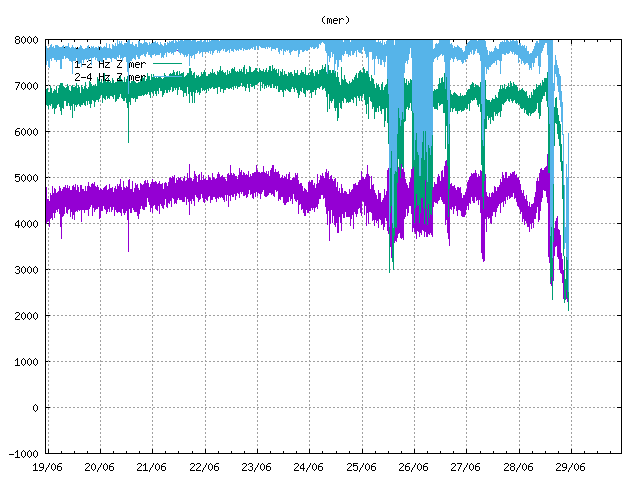Select the 22/06 x-axis date
This screenshot has width=640, height=480.
click(204, 466)
